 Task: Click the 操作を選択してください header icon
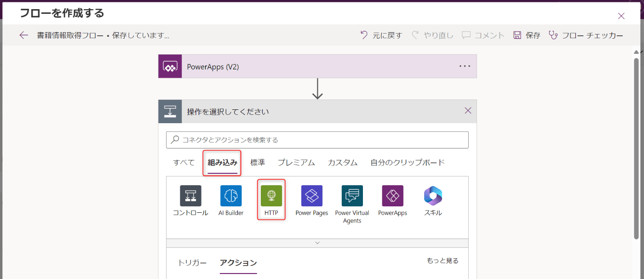click(170, 111)
